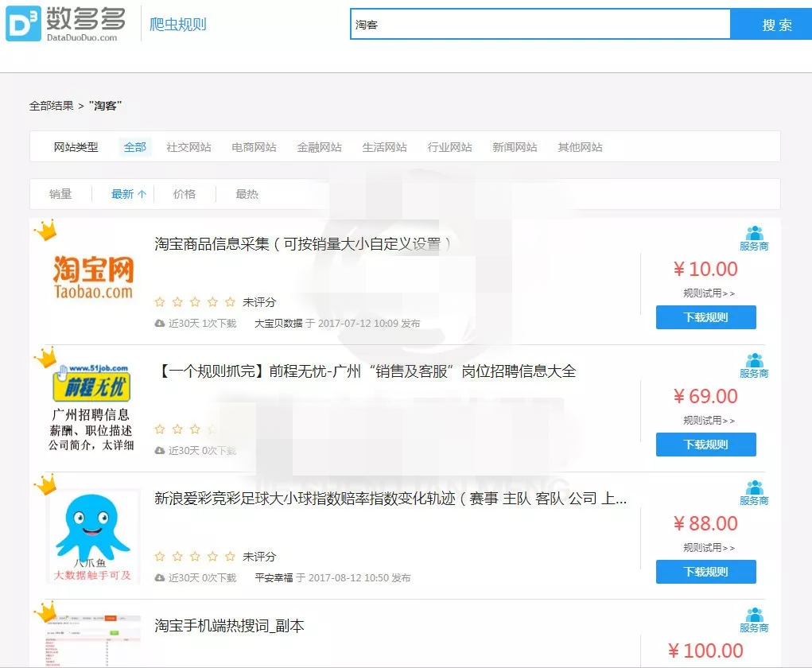The height and width of the screenshot is (668, 812).
Task: Filter by 电商网站 category
Action: 254,147
